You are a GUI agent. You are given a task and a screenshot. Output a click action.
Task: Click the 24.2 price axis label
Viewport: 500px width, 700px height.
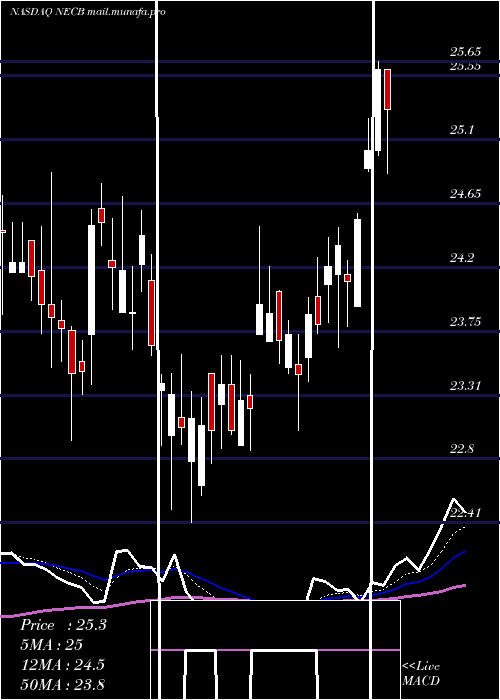click(462, 258)
